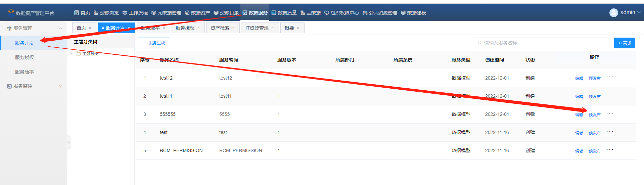644x185 pixels.
Task: Open the 元数据管理 menu
Action: [x=166, y=13]
